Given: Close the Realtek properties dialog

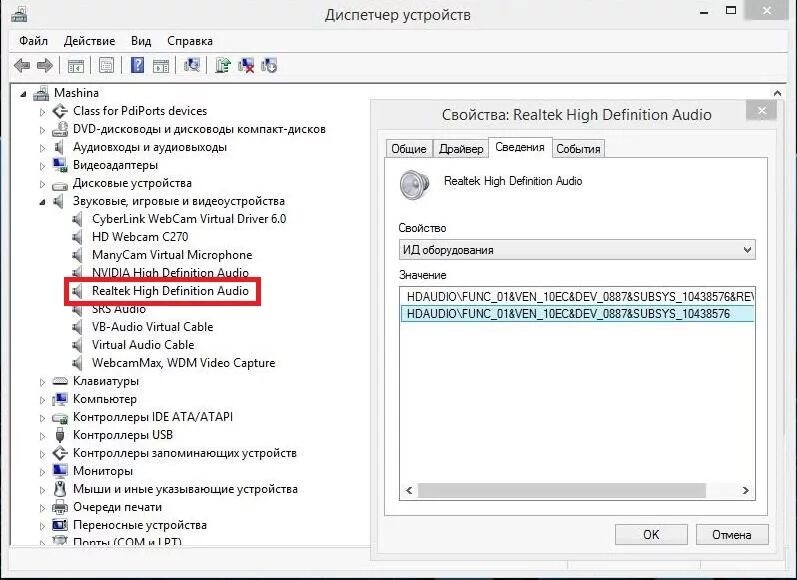Looking at the screenshot, I should point(761,110).
